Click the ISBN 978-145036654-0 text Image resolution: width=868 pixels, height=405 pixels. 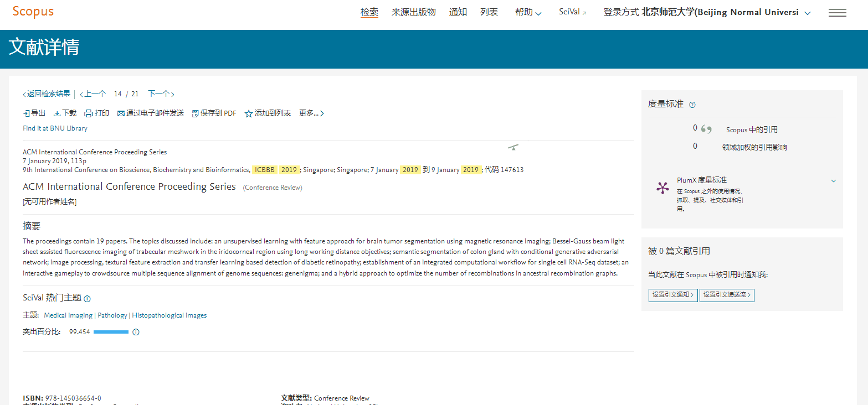coord(62,398)
